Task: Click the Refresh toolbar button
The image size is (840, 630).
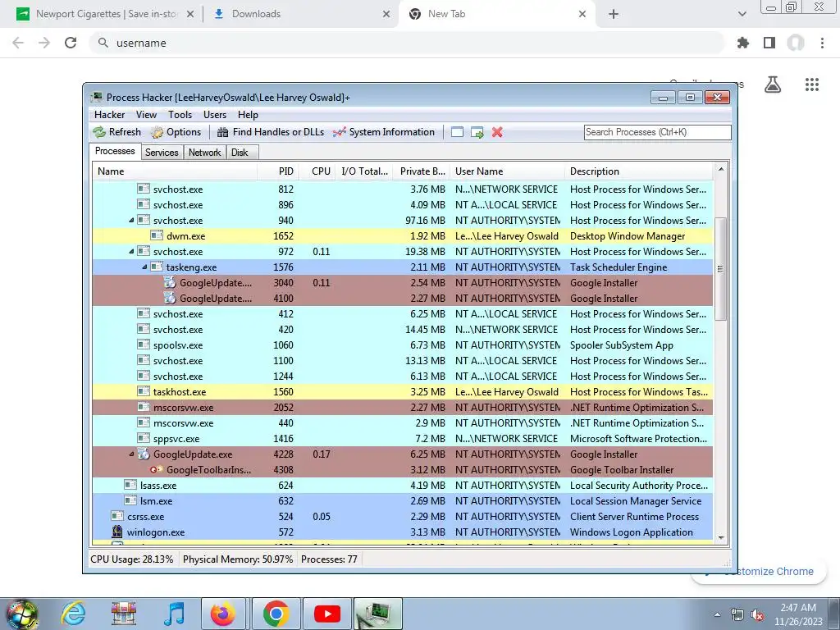Action: tap(116, 132)
